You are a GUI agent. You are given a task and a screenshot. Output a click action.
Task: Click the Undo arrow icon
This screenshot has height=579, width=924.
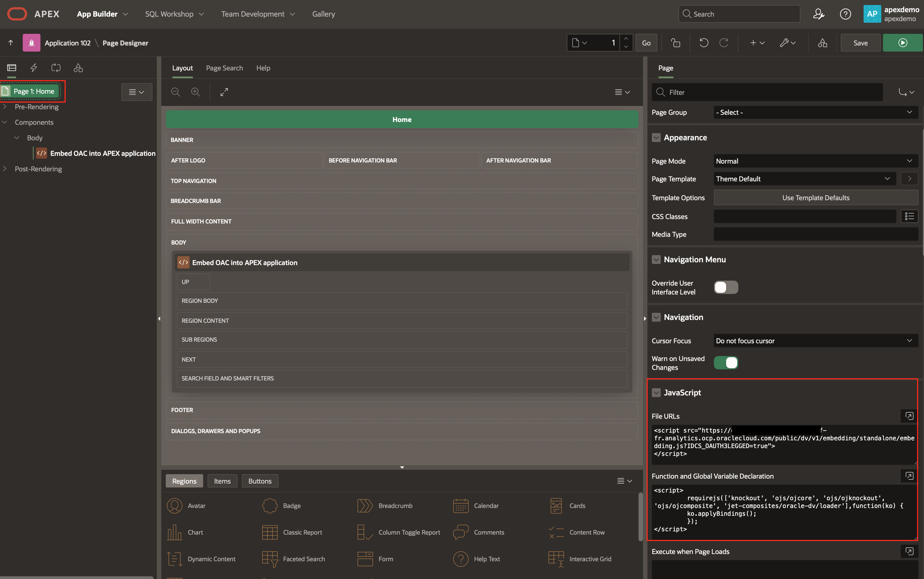click(704, 42)
